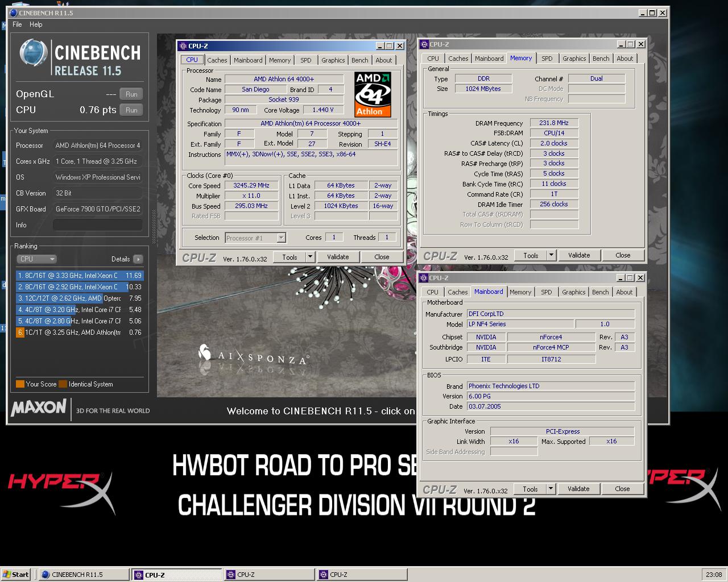Click the title bar icon of the CPU-Z Mainboard window
The height and width of the screenshot is (582, 728).
[424, 278]
